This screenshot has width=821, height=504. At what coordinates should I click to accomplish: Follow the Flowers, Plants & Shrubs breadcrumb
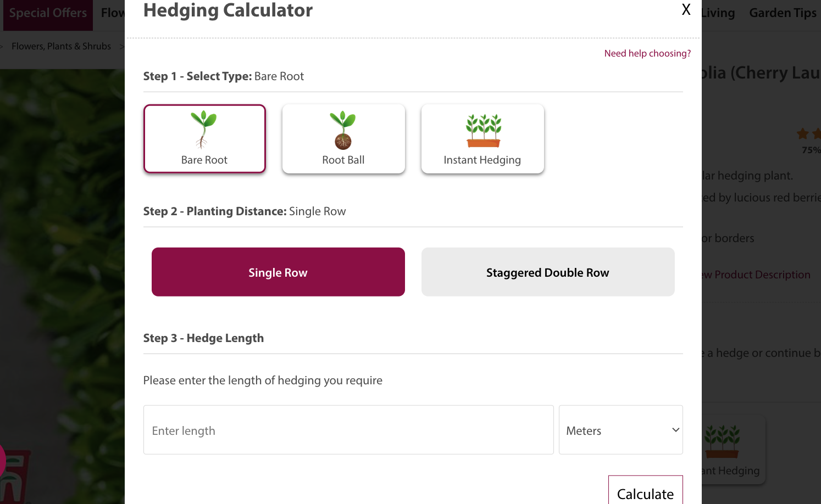(x=61, y=46)
